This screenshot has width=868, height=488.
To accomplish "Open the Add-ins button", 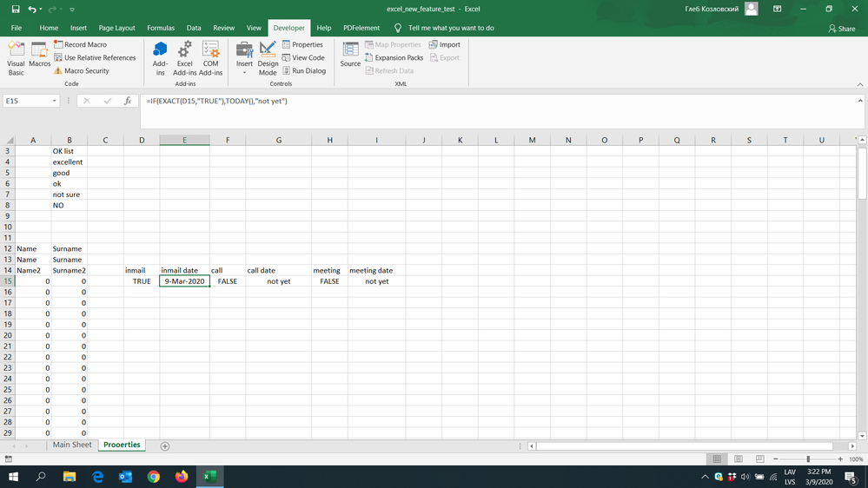I will point(160,58).
